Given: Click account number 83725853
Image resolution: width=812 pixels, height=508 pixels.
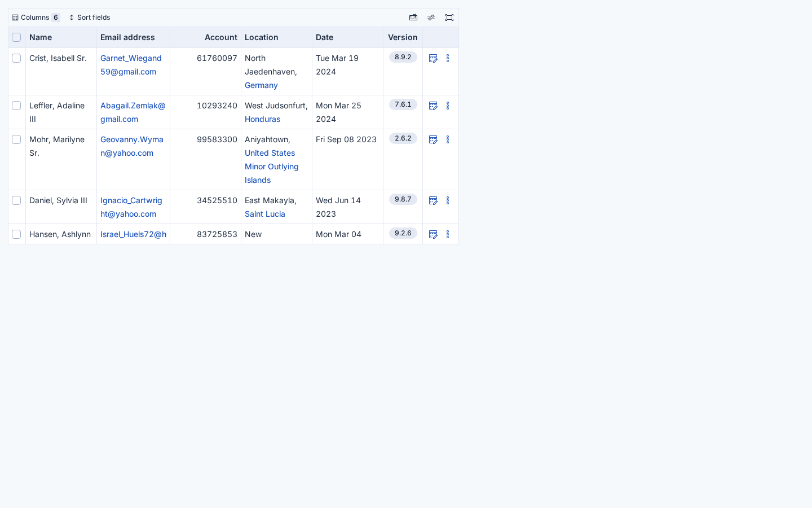Looking at the screenshot, I should click(x=217, y=234).
